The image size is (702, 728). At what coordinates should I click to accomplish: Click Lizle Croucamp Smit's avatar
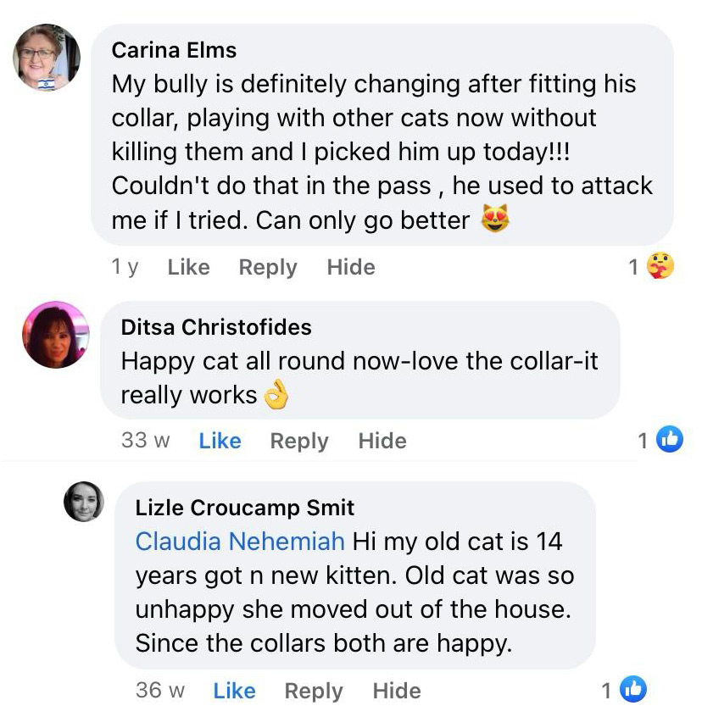pos(84,501)
